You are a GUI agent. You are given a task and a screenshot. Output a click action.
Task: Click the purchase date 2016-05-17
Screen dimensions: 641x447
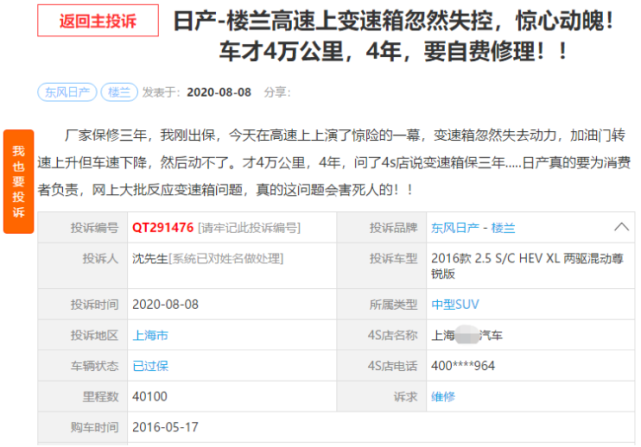point(165,427)
